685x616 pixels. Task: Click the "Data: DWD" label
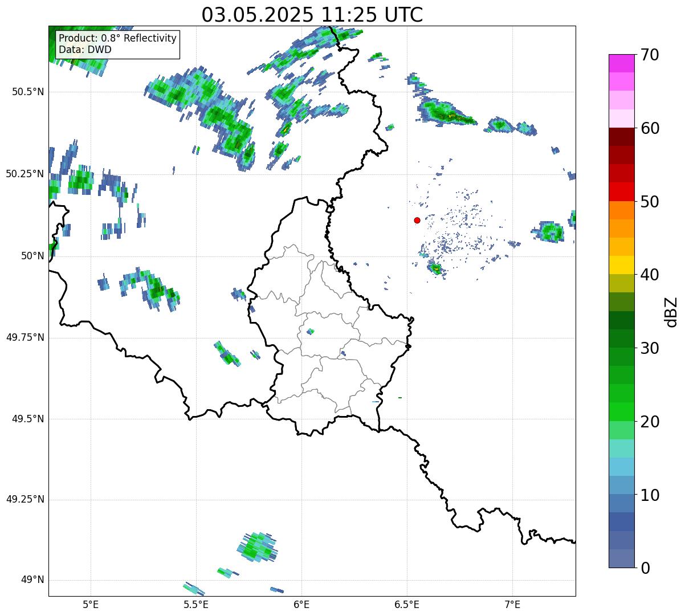click(x=85, y=50)
